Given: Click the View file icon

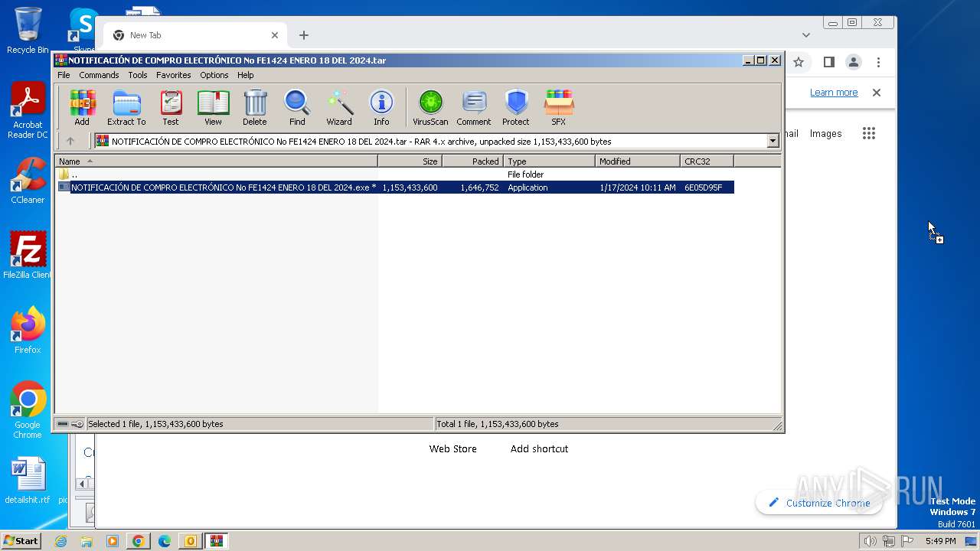Looking at the screenshot, I should 213,107.
